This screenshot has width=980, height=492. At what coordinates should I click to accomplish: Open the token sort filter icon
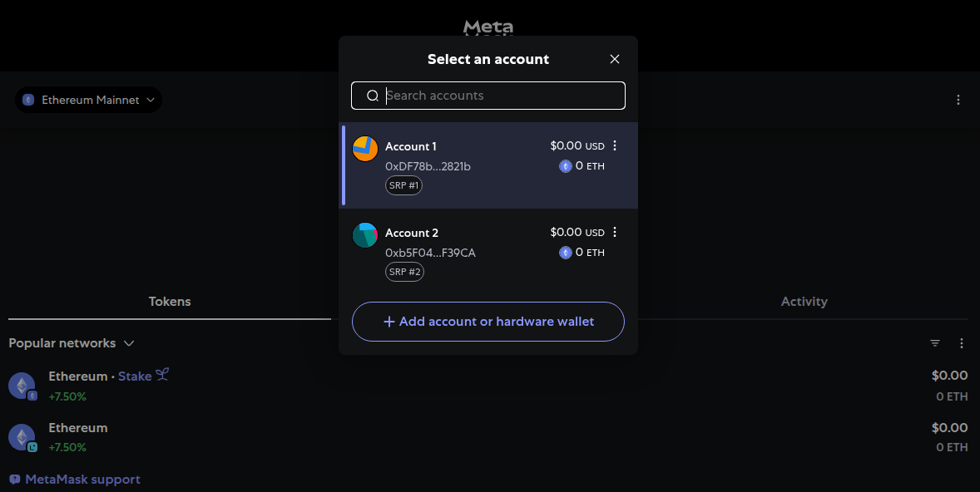[934, 342]
